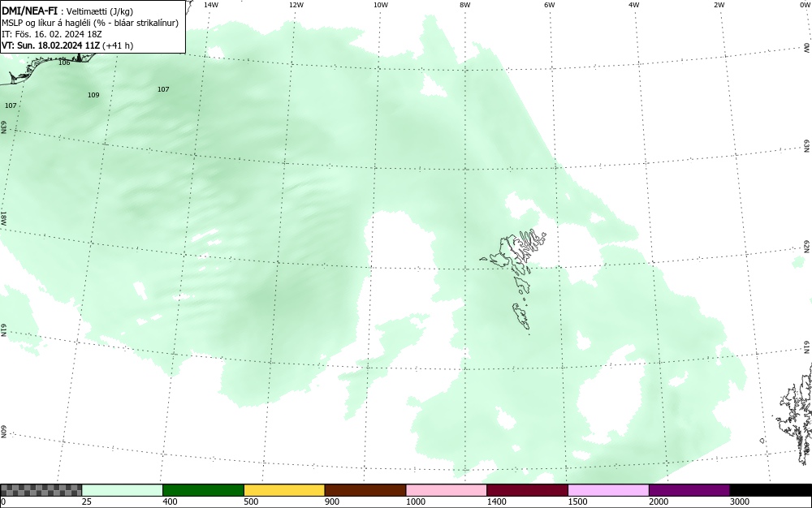Pick the lavender 1500–2000 legend swatch
The image size is (812, 508).
pyautogui.click(x=608, y=490)
